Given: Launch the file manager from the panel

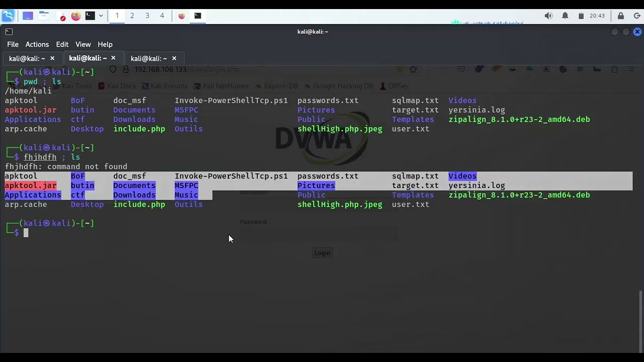Looking at the screenshot, I should (44, 16).
